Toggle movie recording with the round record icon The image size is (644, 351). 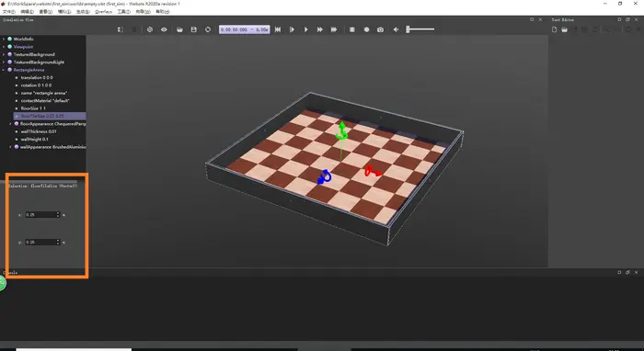coord(366,29)
